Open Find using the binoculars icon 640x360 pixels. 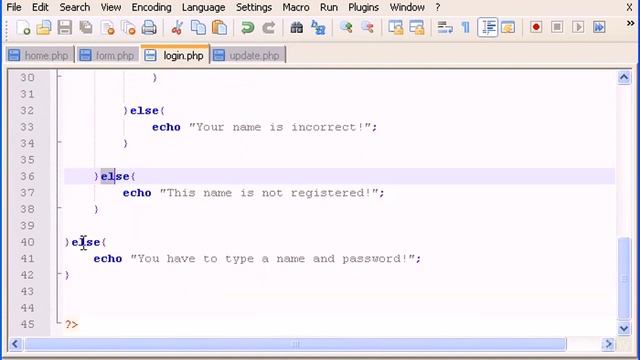[296, 28]
